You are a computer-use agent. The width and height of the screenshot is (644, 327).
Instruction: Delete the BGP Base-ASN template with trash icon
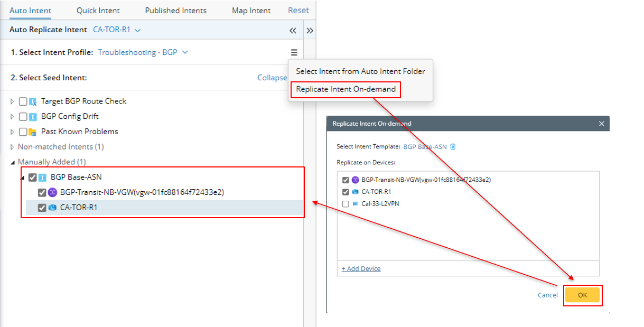pyautogui.click(x=453, y=147)
